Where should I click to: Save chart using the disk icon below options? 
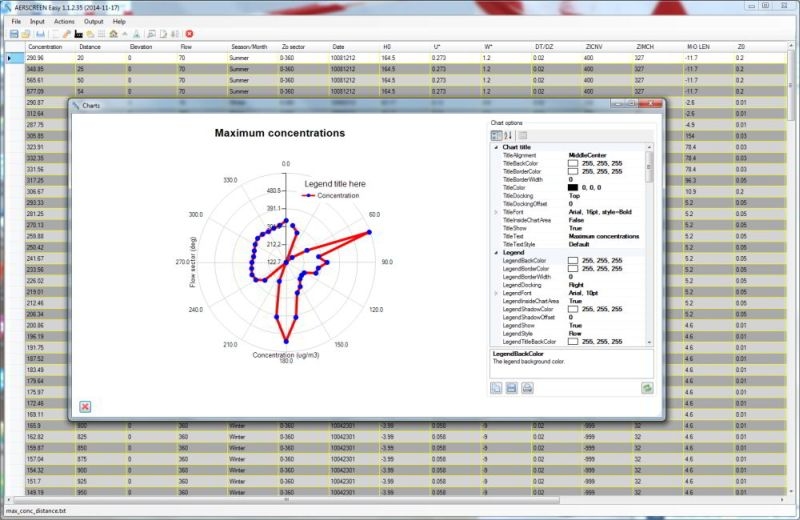point(512,387)
